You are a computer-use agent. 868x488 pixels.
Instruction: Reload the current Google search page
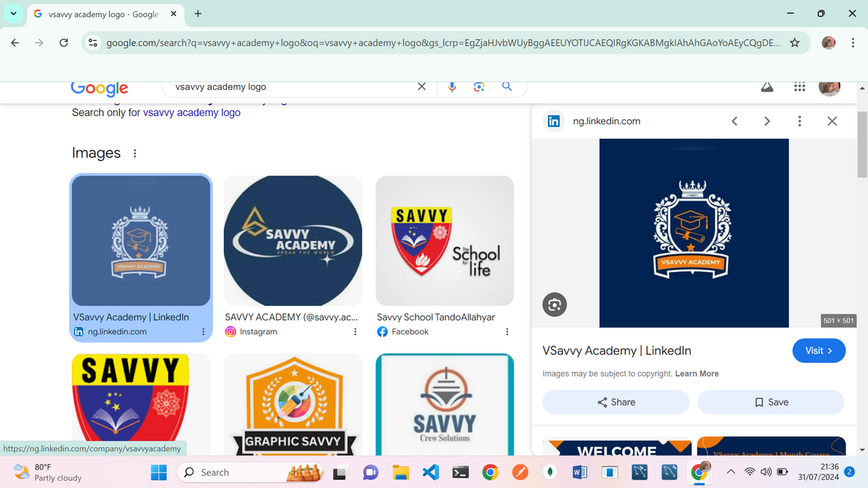[63, 43]
